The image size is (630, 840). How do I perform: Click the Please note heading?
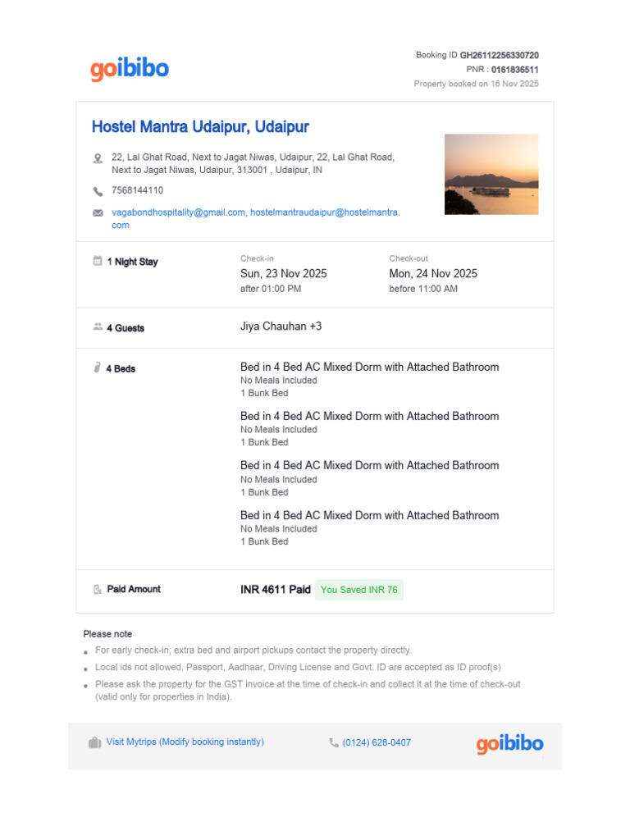pyautogui.click(x=107, y=634)
